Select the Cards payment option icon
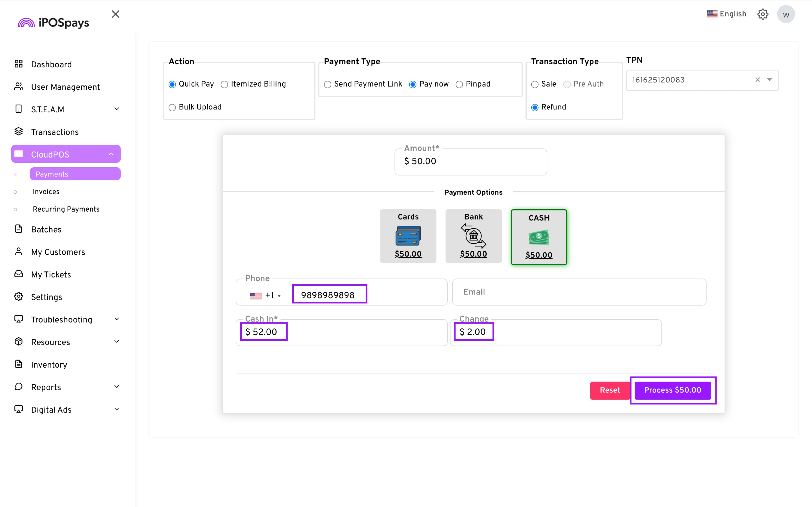This screenshot has height=507, width=812. [x=408, y=236]
